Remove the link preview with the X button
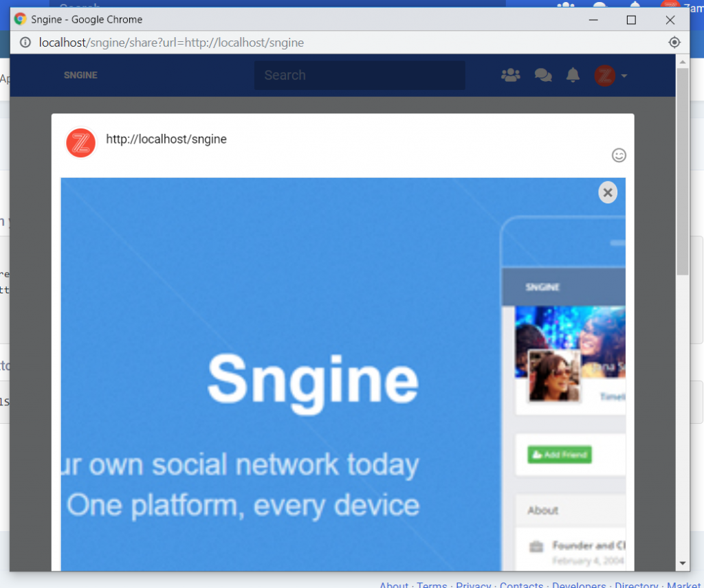 tap(608, 192)
